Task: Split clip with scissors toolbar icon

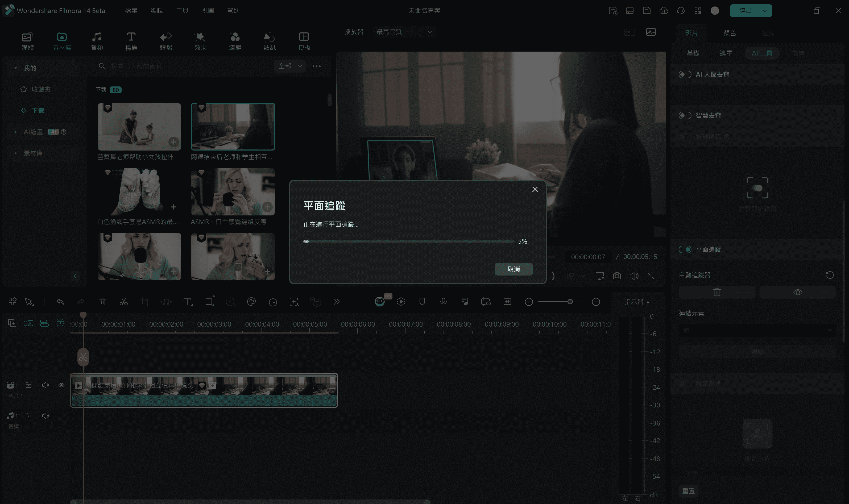Action: pos(124,302)
